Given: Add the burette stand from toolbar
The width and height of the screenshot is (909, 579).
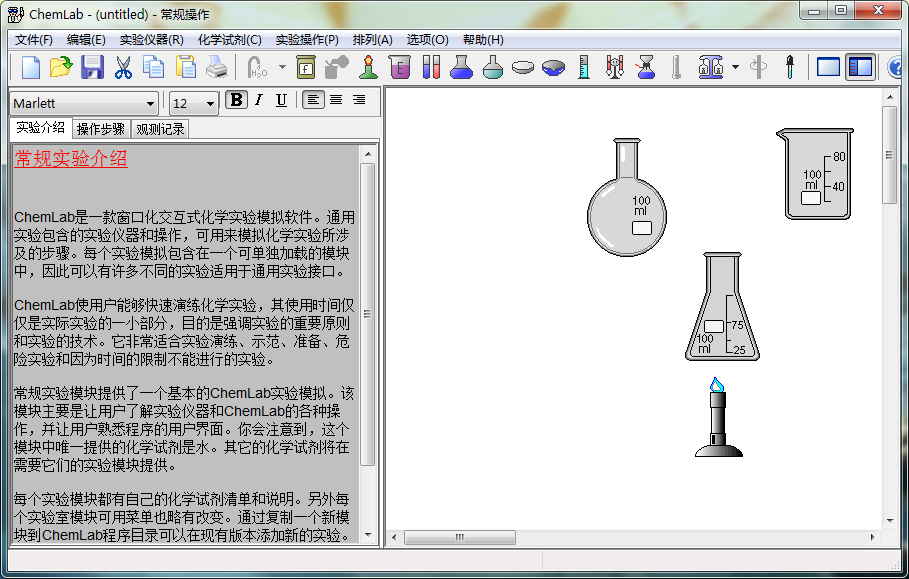Looking at the screenshot, I should click(615, 67).
